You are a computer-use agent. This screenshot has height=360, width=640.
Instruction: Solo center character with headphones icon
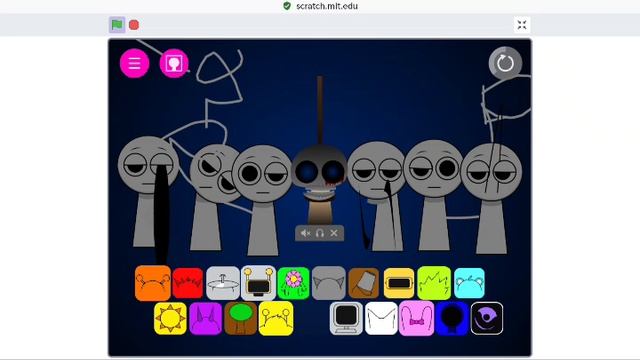(320, 233)
